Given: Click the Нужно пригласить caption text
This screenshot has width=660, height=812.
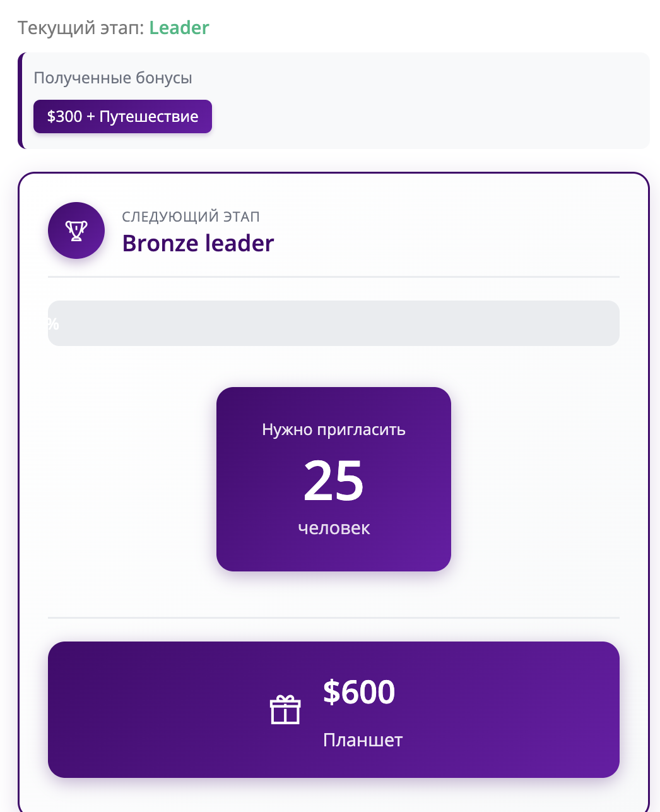Looking at the screenshot, I should click(x=333, y=430).
